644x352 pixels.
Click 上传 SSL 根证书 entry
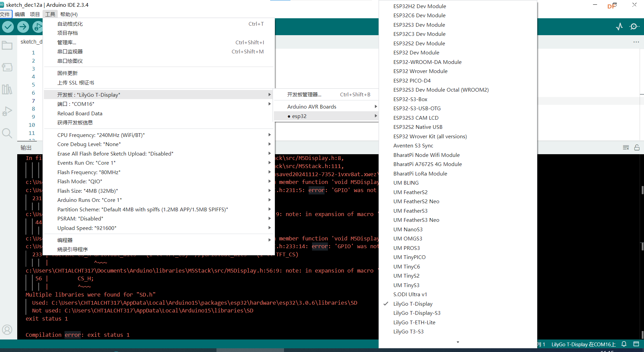pos(159,83)
